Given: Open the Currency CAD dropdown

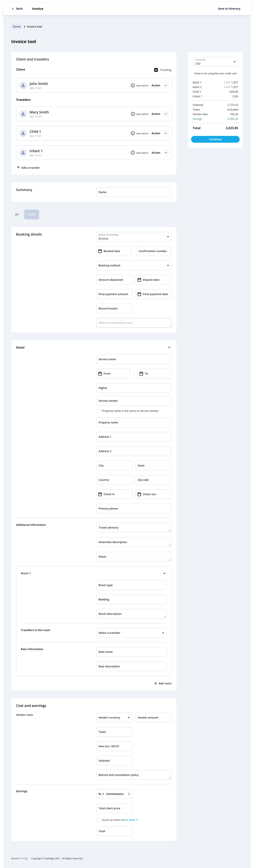Looking at the screenshot, I should point(215,62).
